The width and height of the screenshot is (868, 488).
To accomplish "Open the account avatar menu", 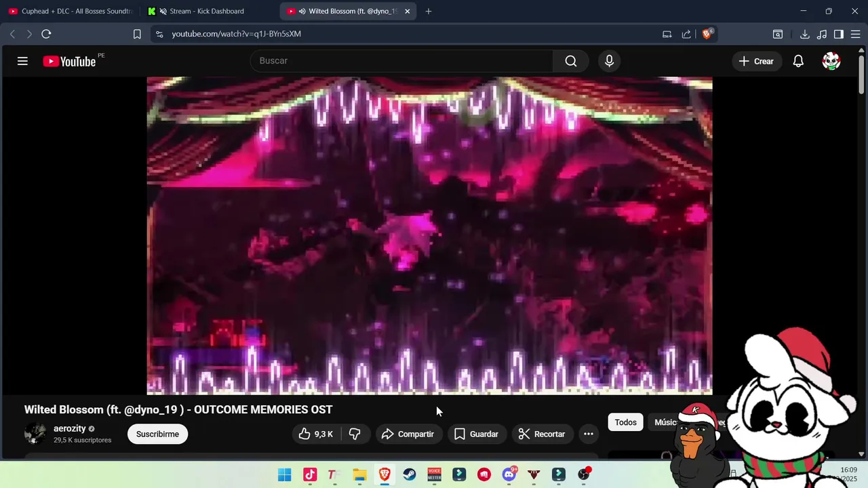I will coord(831,61).
